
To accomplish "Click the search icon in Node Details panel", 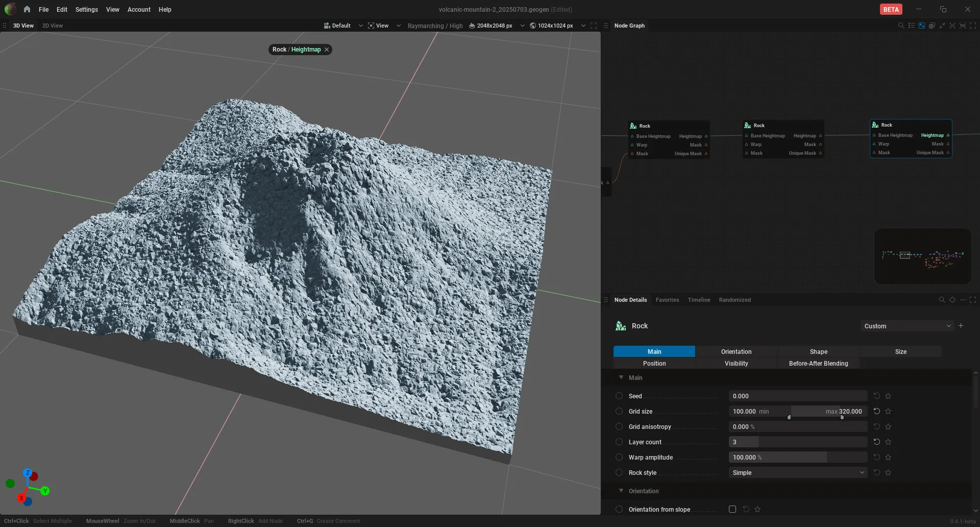I will pyautogui.click(x=942, y=300).
